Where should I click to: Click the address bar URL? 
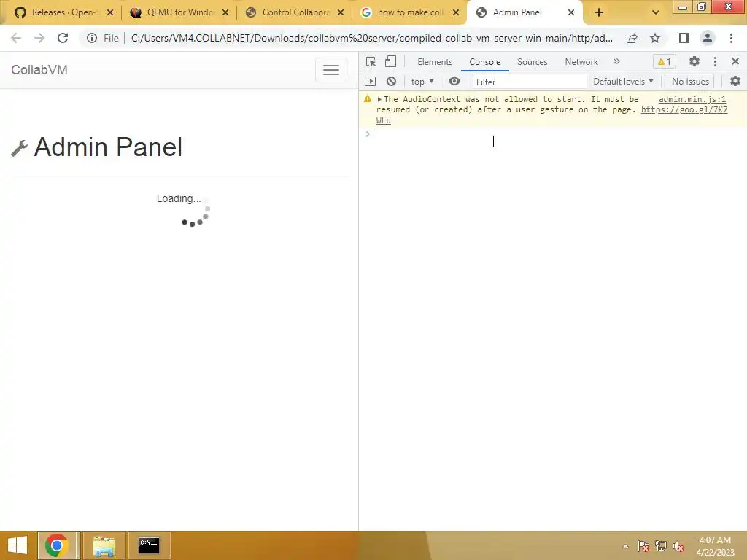tap(371, 38)
